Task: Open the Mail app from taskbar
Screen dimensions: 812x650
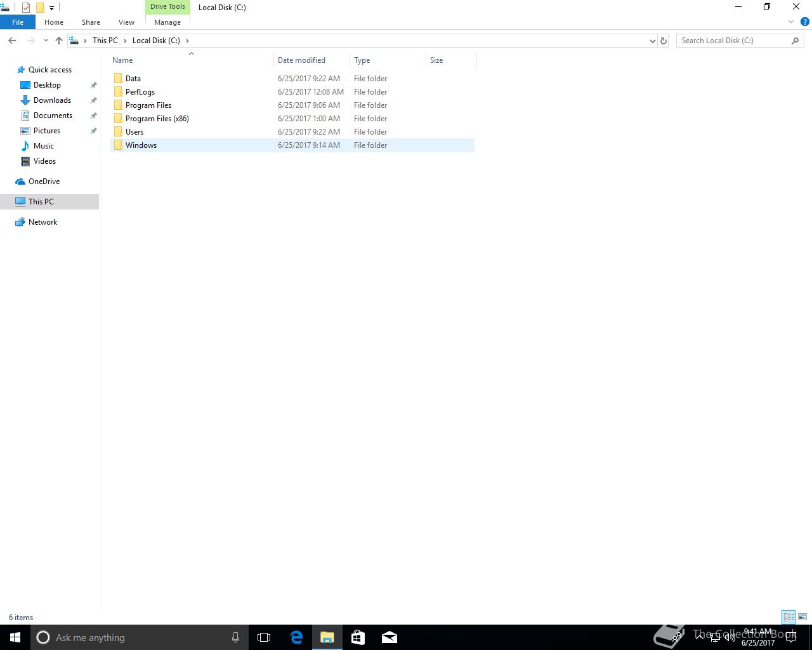Action: [x=390, y=637]
